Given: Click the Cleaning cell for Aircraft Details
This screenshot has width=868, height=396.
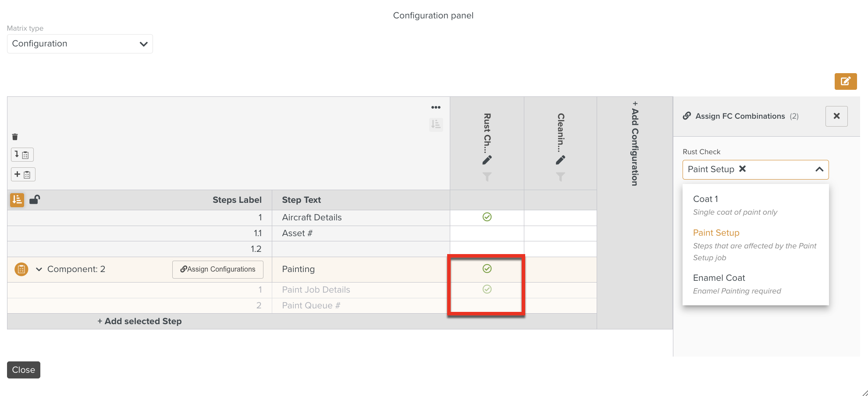Looking at the screenshot, I should coord(560,218).
